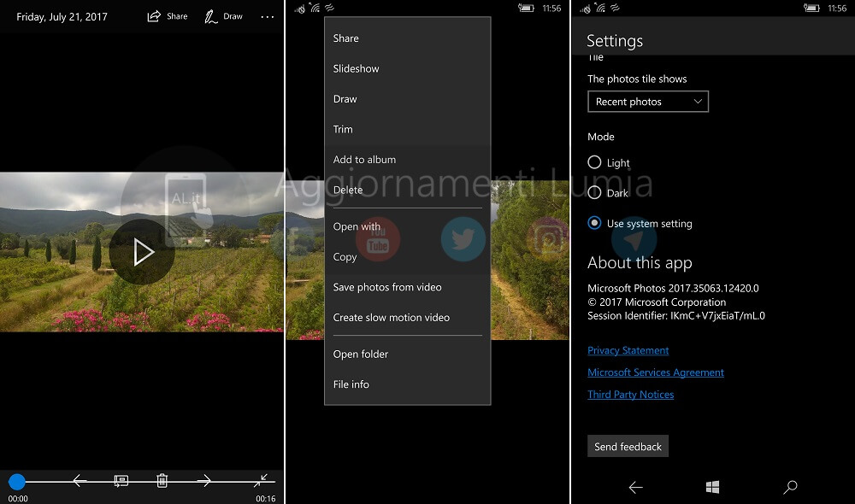855x504 pixels.
Task: Open the Recent photos dropdown
Action: [x=647, y=101]
